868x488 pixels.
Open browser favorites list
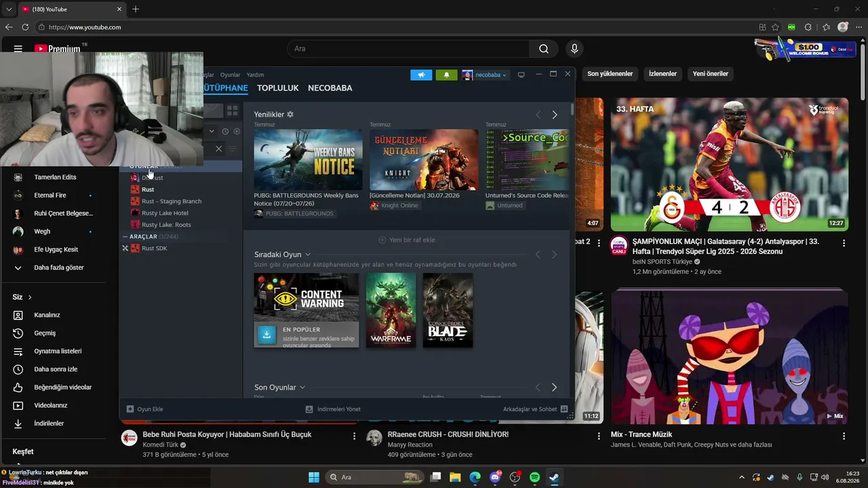pyautogui.click(x=826, y=27)
